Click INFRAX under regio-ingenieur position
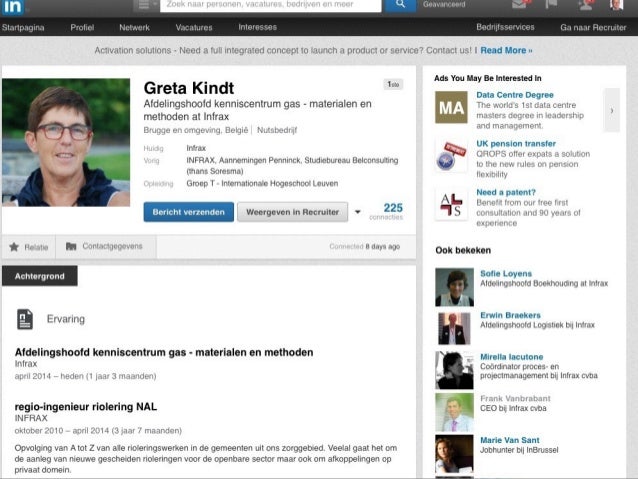 click(31, 418)
